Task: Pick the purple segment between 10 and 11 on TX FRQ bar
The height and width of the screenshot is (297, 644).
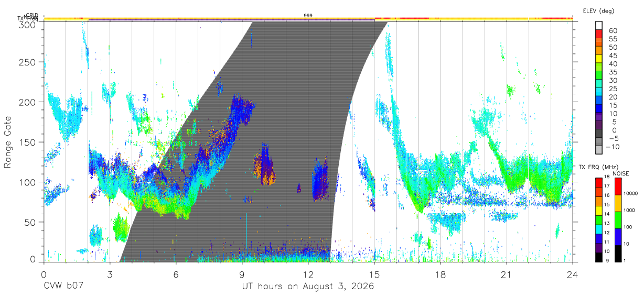Action: pyautogui.click(x=598, y=248)
